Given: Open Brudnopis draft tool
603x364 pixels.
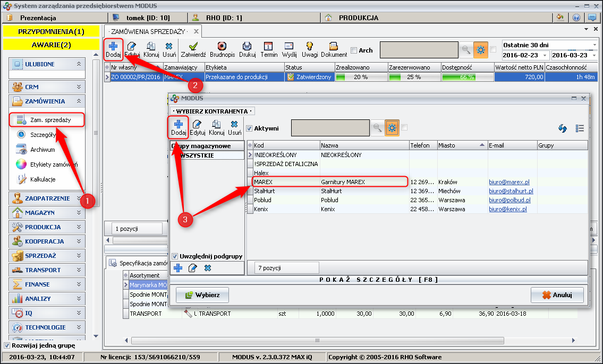Looking at the screenshot, I should [222, 49].
